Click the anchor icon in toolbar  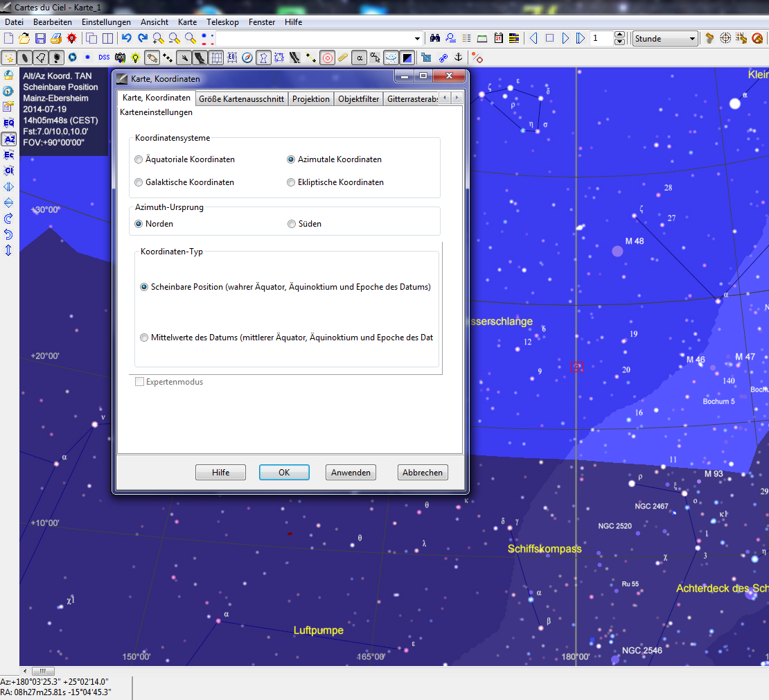pyautogui.click(x=458, y=58)
